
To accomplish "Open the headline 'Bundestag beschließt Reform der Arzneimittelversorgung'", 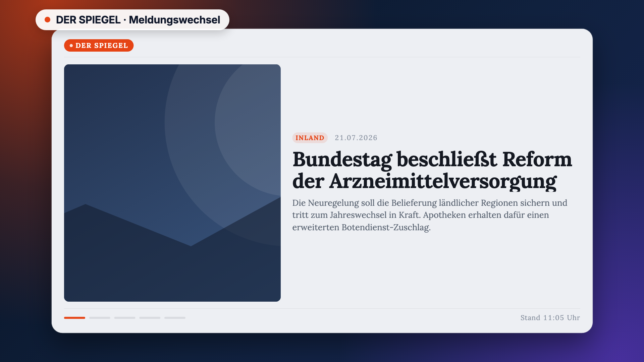I will point(432,170).
